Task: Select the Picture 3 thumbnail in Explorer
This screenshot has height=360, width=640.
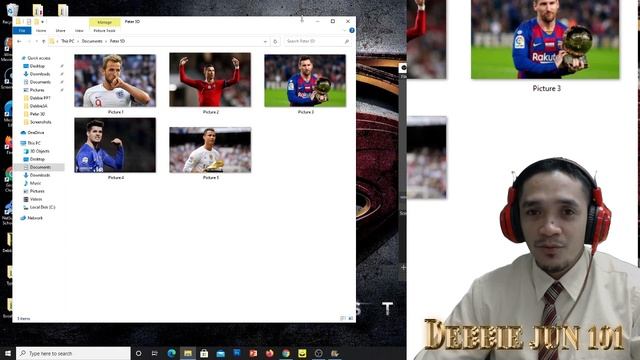Action: pos(305,81)
